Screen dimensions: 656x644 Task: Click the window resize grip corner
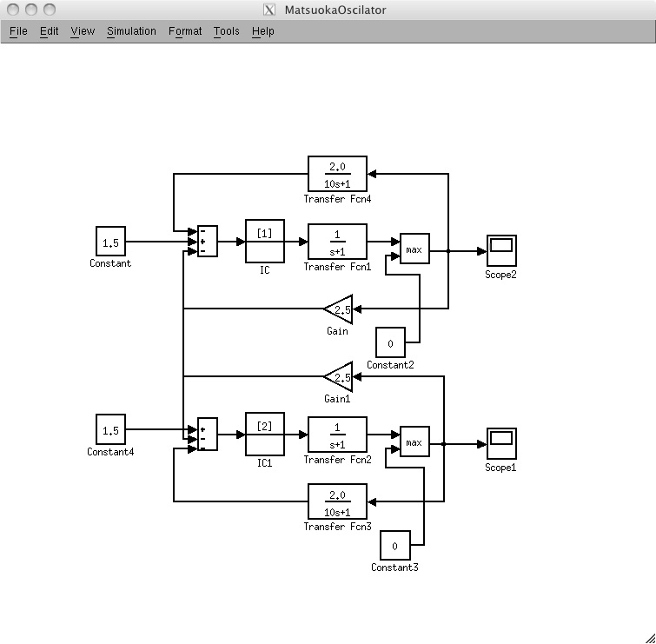pos(647,635)
